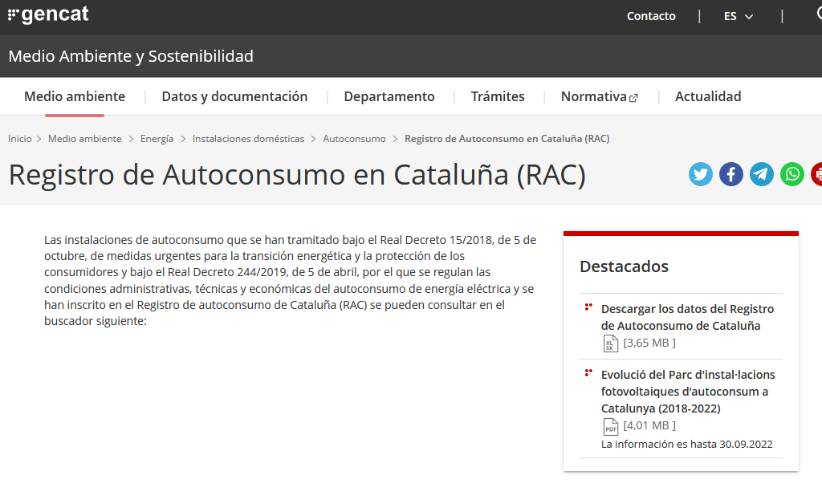Share page on Twitter
This screenshot has height=504, width=822.
click(700, 174)
